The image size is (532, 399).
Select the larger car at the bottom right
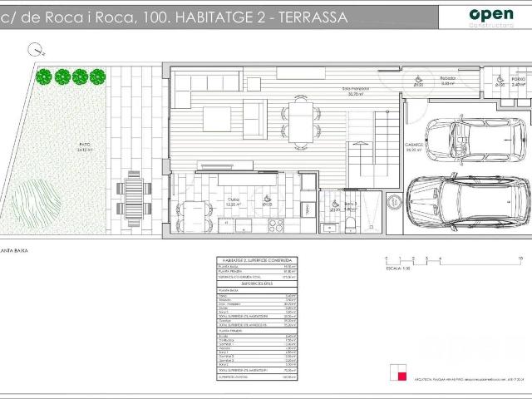pyautogui.click(x=470, y=202)
